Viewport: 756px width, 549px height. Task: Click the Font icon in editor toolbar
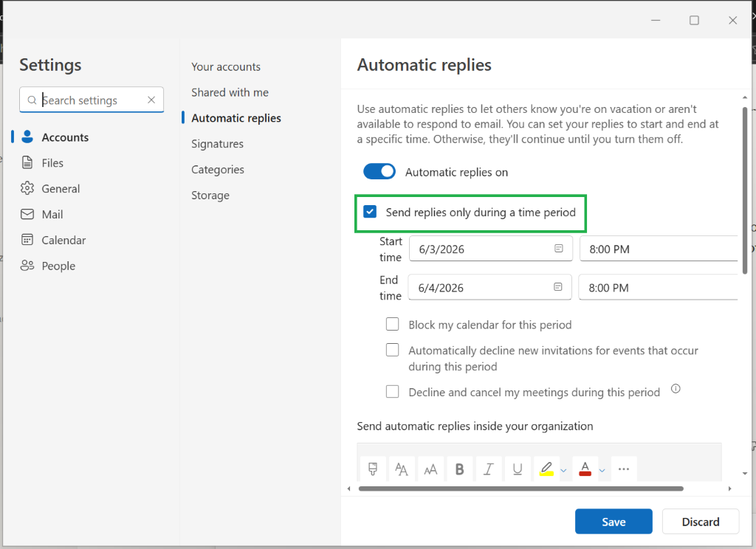click(401, 469)
